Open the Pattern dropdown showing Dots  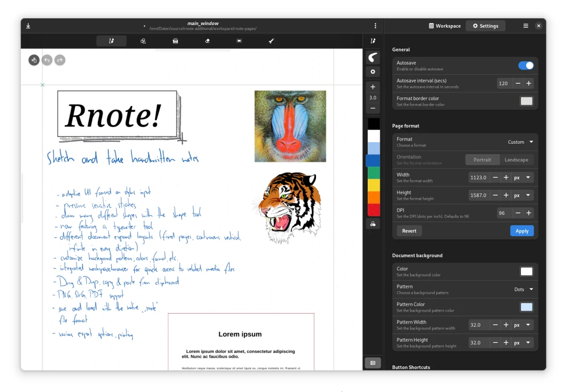(x=523, y=290)
